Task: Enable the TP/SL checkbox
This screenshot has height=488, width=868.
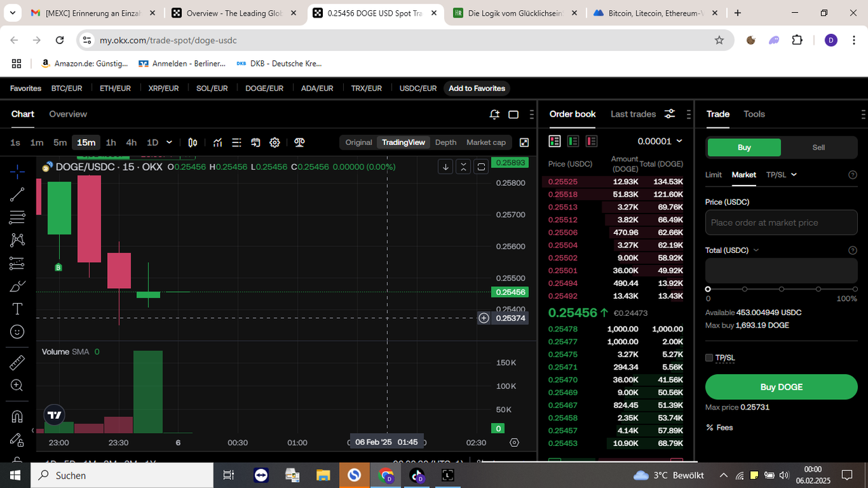Action: 709,357
